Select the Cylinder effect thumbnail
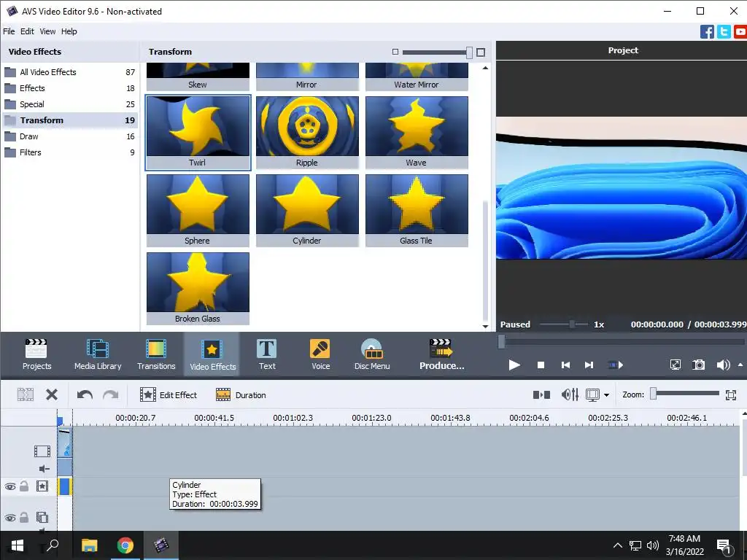 click(307, 211)
